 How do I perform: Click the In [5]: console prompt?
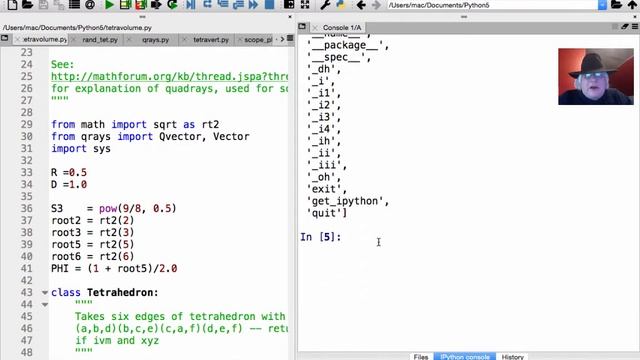pyautogui.click(x=321, y=237)
